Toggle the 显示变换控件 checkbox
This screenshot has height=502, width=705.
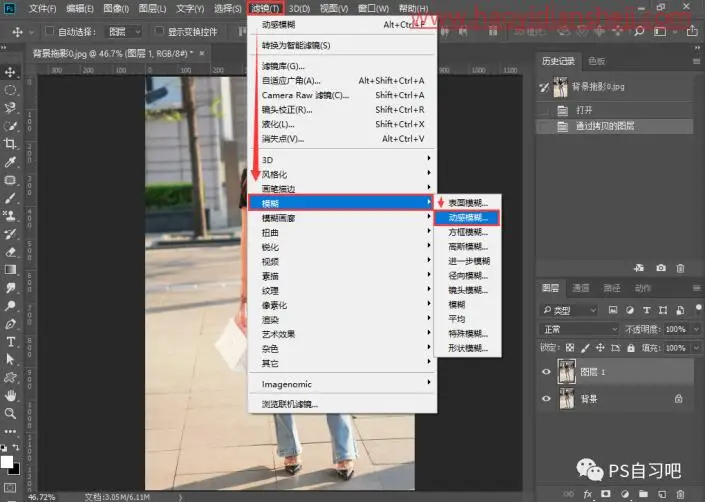pyautogui.click(x=159, y=31)
